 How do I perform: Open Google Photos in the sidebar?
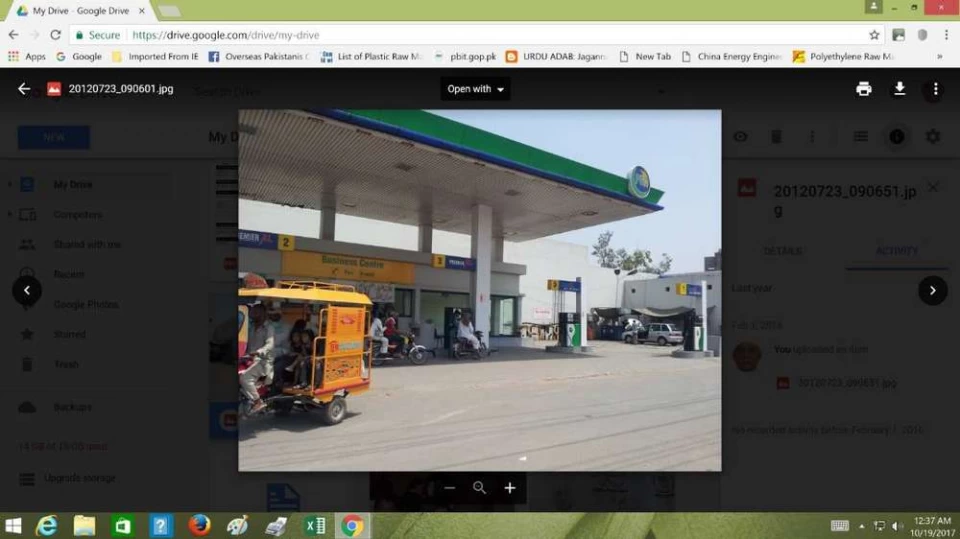click(86, 304)
